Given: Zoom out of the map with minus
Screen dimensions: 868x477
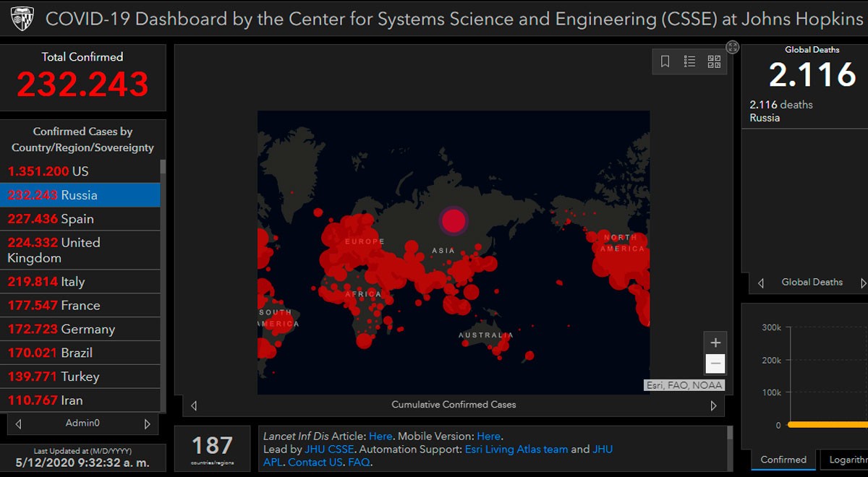Looking at the screenshot, I should (x=715, y=364).
